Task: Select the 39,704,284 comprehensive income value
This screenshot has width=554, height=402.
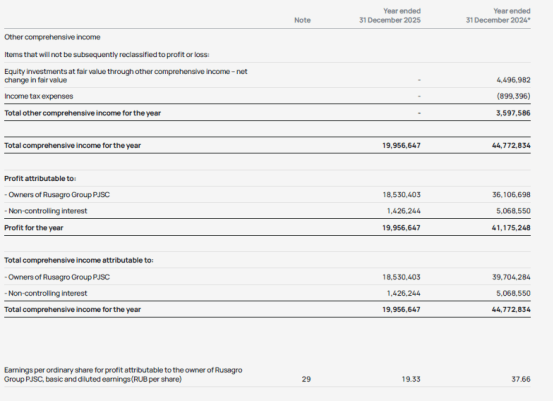Action: tap(511, 277)
